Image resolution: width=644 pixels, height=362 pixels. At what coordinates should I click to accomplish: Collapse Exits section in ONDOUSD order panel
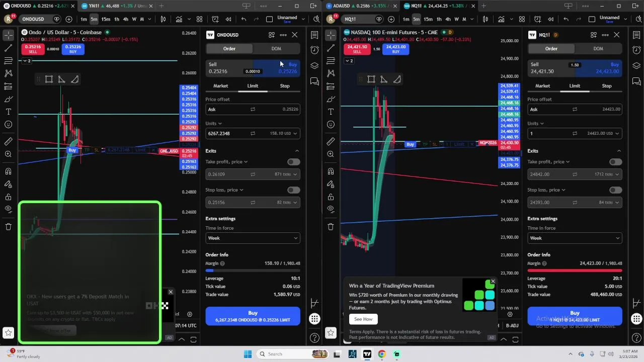click(297, 151)
